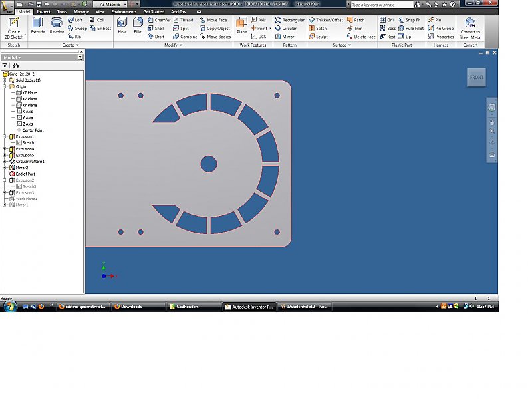532x399 pixels.
Task: Pick the Emboss tool
Action: click(100, 28)
